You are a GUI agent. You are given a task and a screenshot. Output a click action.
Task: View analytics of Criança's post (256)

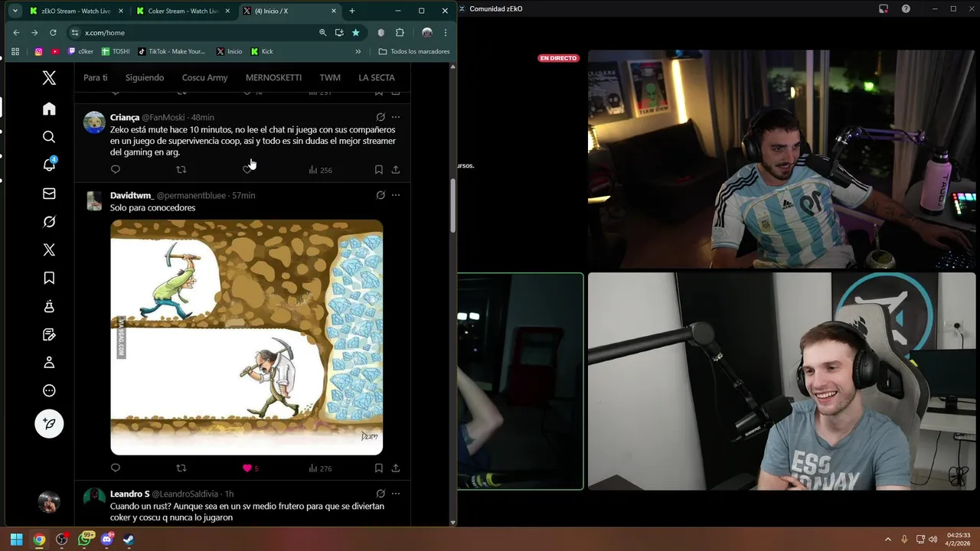pos(320,170)
